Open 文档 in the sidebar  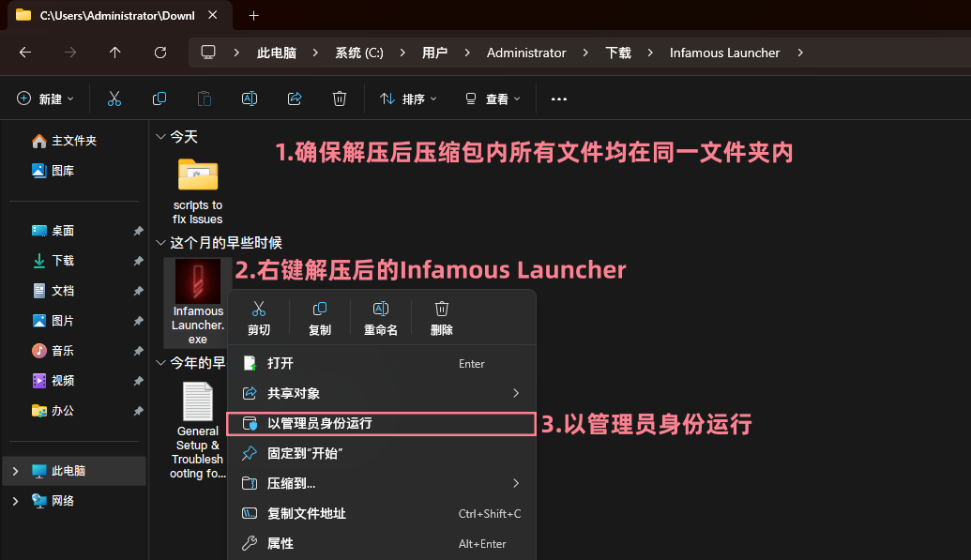click(x=53, y=291)
